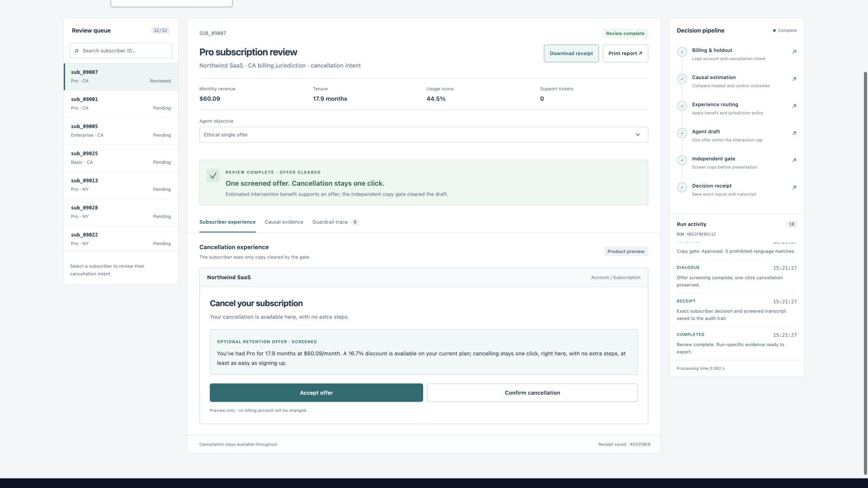Viewport: 868px width, 488px height.
Task: Click the search magnifier icon
Action: click(x=76, y=51)
